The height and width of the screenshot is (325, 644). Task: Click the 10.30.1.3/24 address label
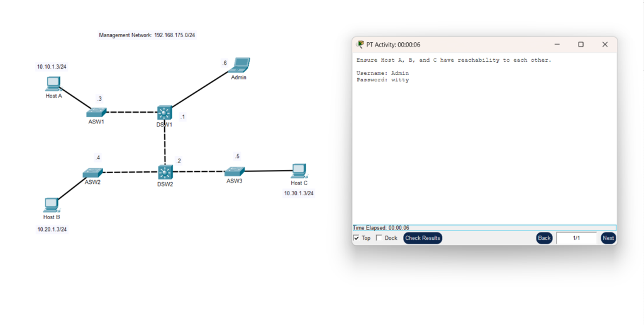pyautogui.click(x=299, y=193)
